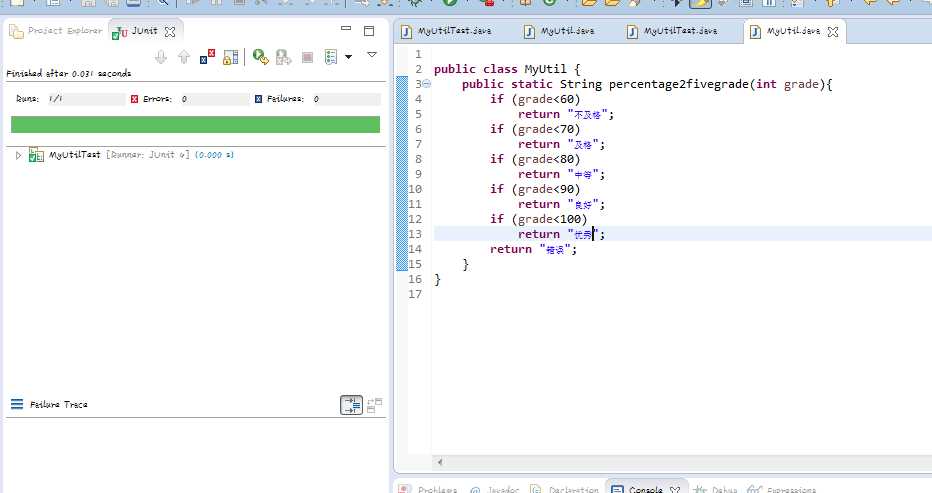Close the active MyUtil.java editor tab
Image resolution: width=932 pixels, height=493 pixels.
(832, 32)
